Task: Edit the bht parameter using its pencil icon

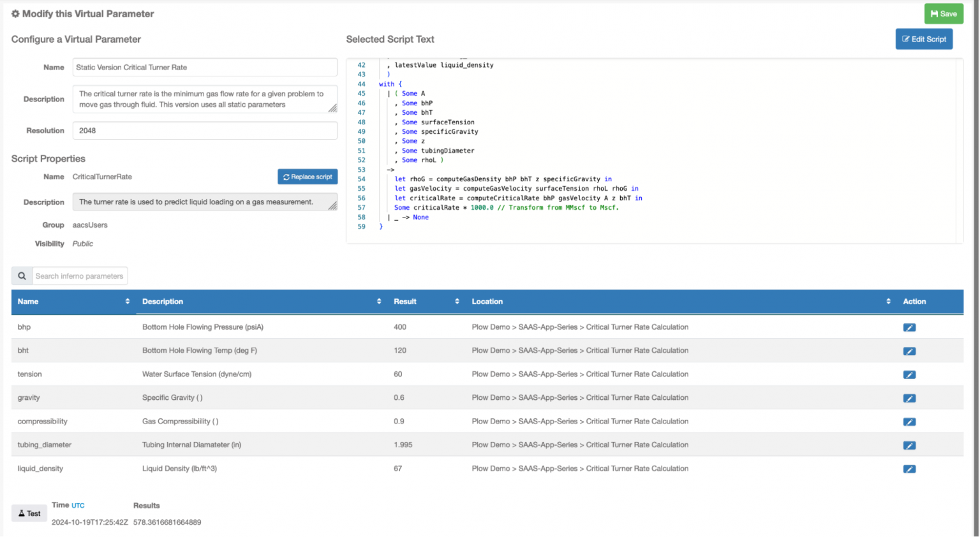Action: click(909, 351)
